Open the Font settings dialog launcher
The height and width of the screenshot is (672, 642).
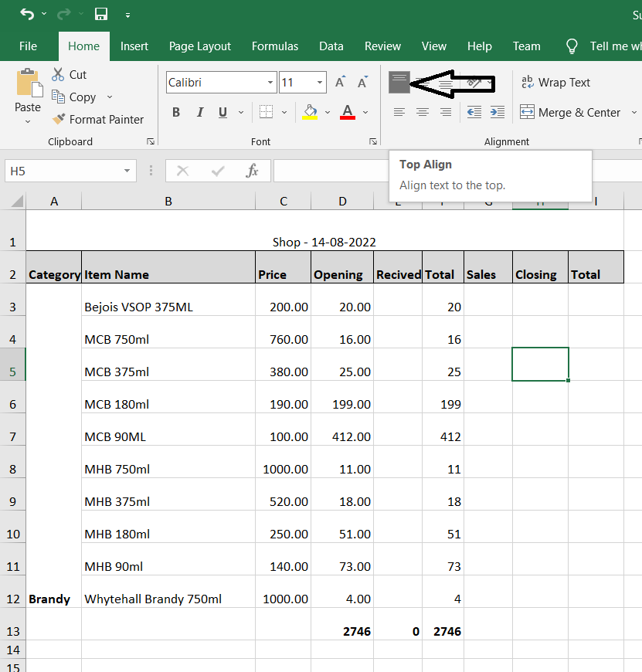373,141
